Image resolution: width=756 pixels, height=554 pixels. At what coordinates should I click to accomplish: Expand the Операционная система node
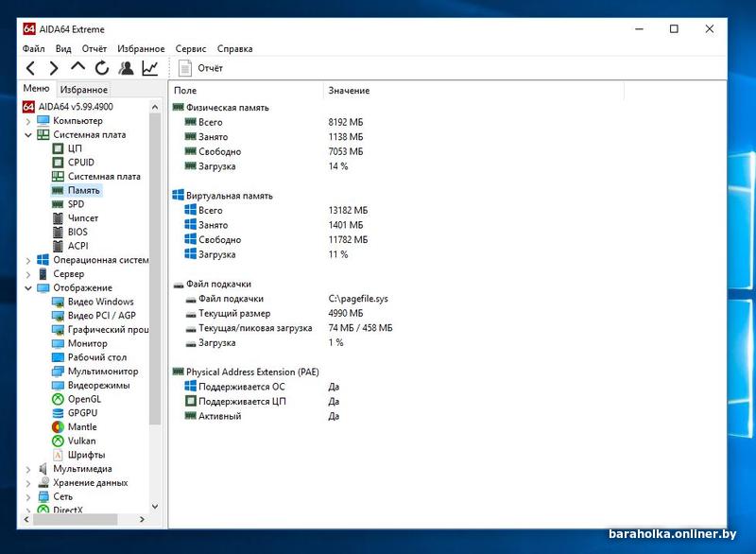coord(28,260)
